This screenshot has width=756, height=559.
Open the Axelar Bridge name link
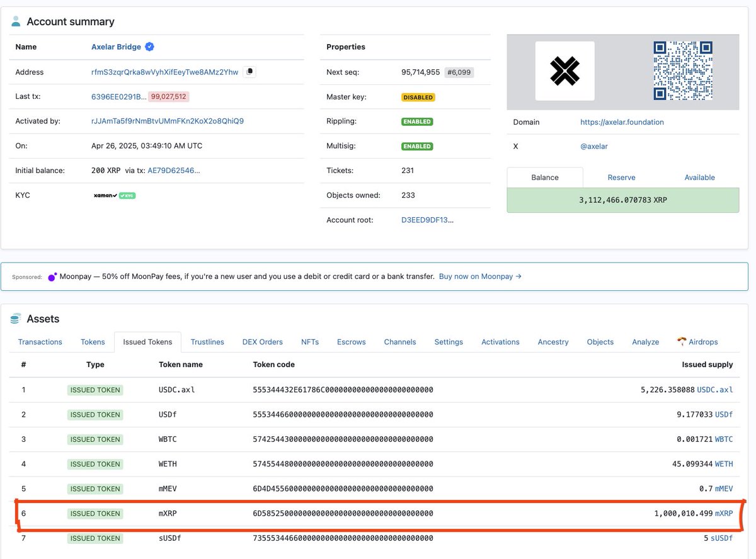(116, 47)
